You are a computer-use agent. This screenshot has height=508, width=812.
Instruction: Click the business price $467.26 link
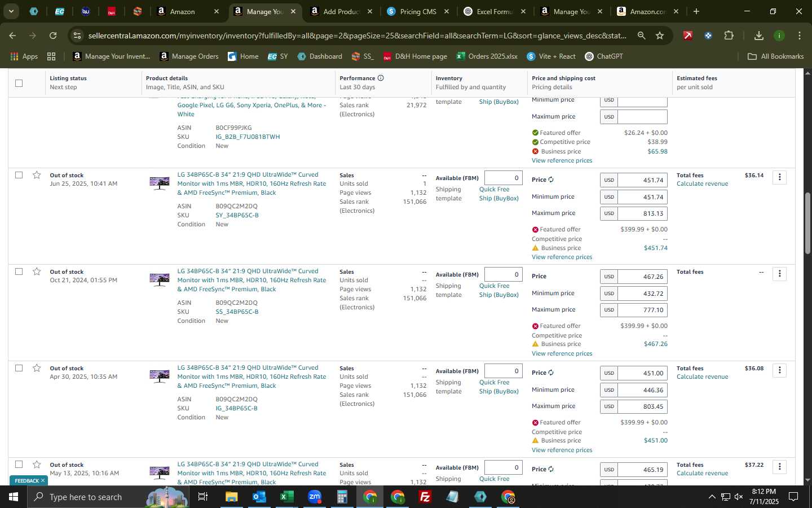click(655, 344)
